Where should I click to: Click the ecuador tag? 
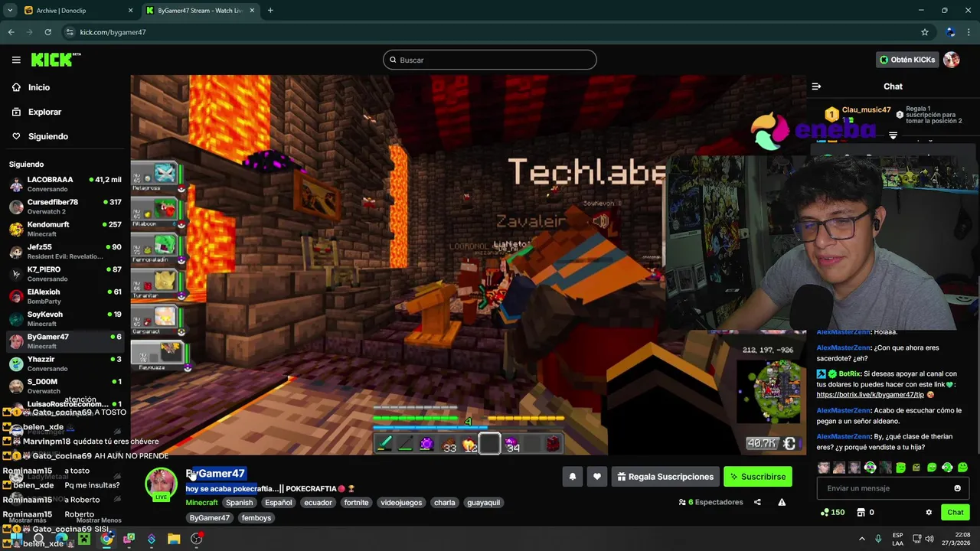tap(318, 503)
